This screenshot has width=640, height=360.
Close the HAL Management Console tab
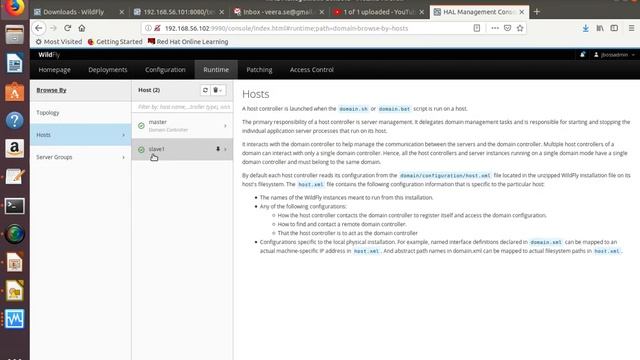522,12
